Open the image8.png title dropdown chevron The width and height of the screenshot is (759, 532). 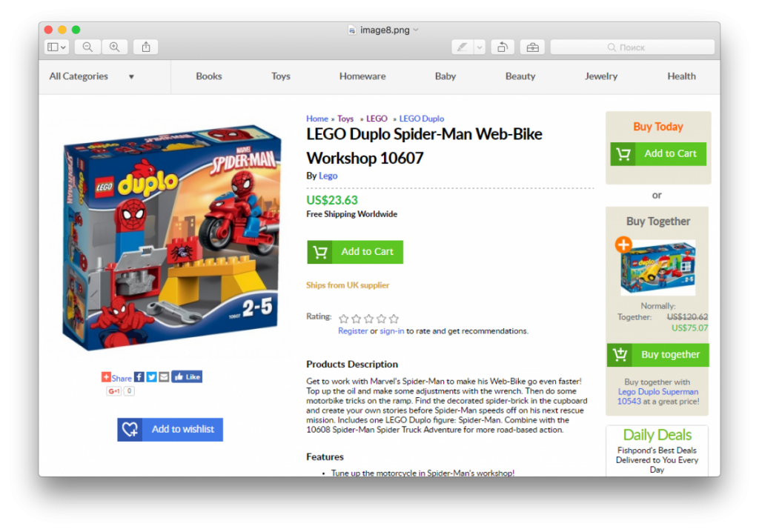tap(416, 30)
